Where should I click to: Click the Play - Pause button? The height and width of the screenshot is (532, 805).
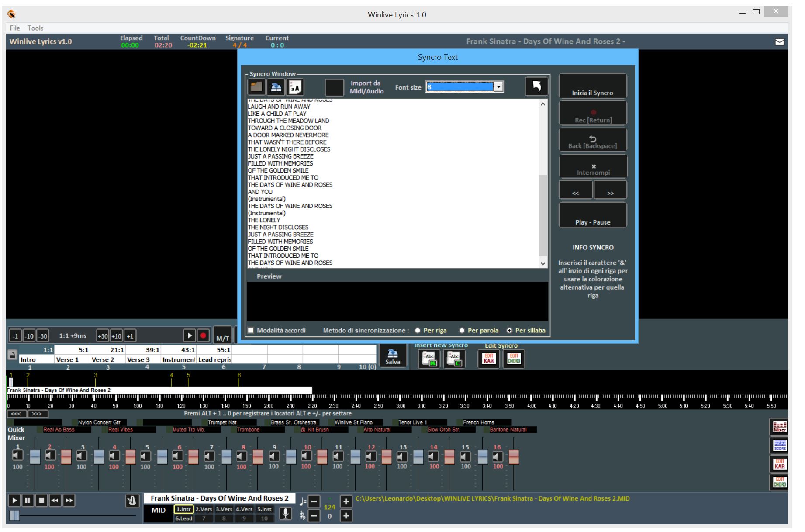point(593,215)
